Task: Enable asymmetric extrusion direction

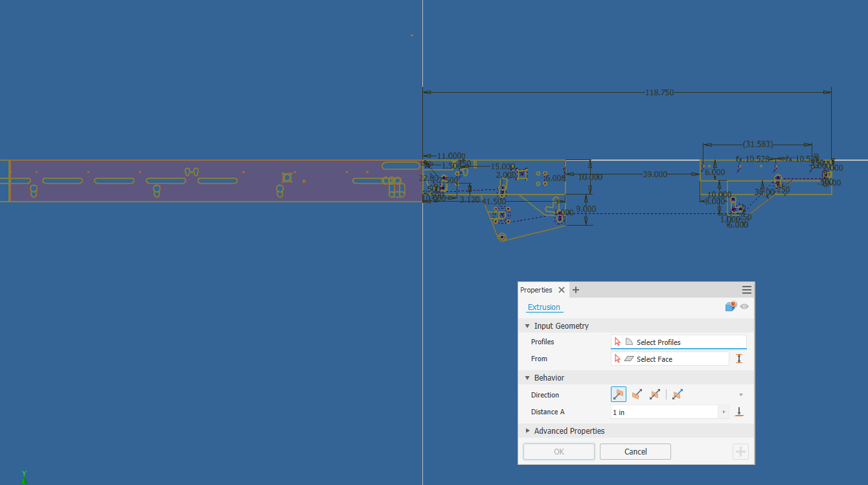Action: point(676,394)
